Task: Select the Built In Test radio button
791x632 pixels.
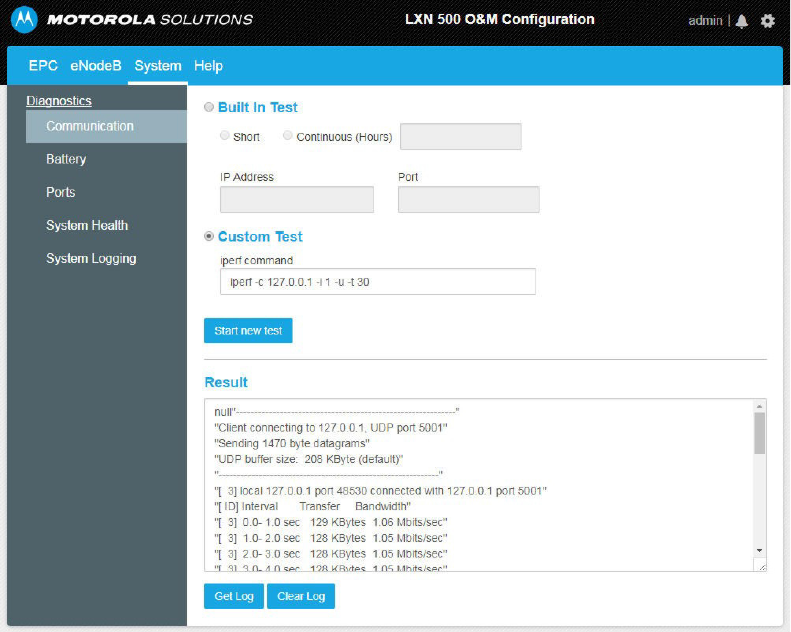Action: click(x=209, y=107)
